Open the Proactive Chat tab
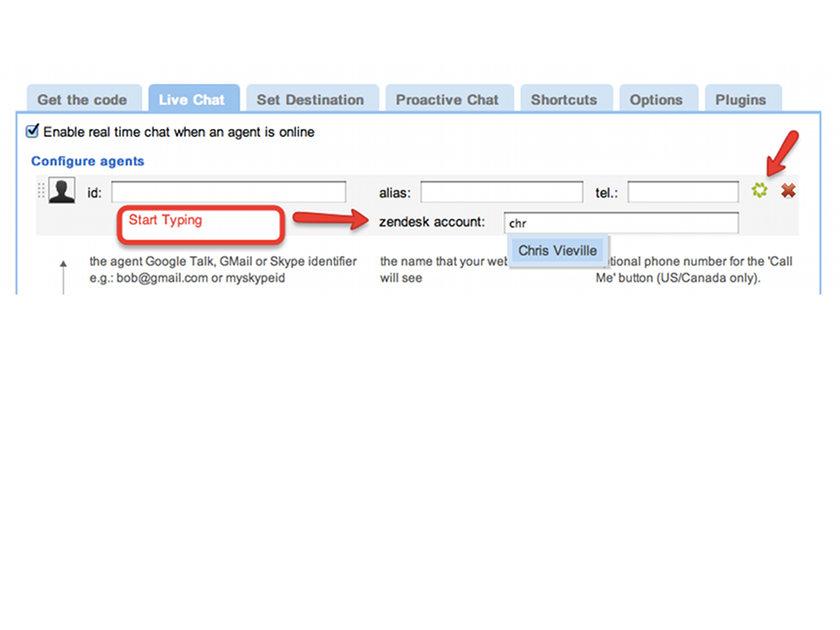This screenshot has height=630, width=840. point(447,100)
